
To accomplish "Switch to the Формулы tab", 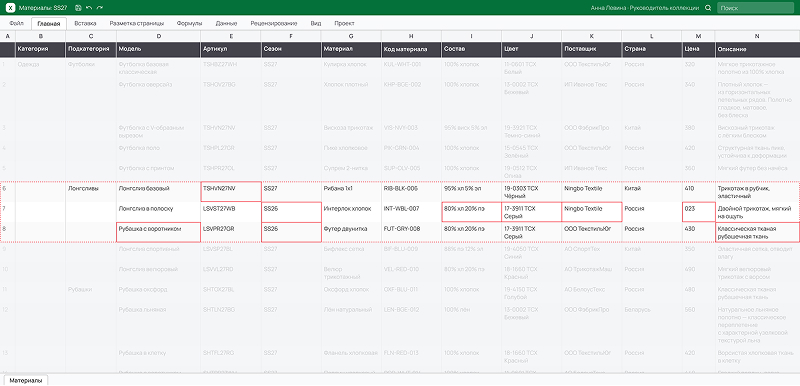I will coord(189,23).
